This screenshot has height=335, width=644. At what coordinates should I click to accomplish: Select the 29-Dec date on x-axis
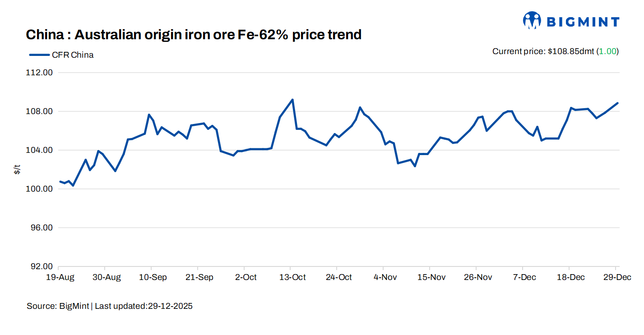pyautogui.click(x=617, y=277)
